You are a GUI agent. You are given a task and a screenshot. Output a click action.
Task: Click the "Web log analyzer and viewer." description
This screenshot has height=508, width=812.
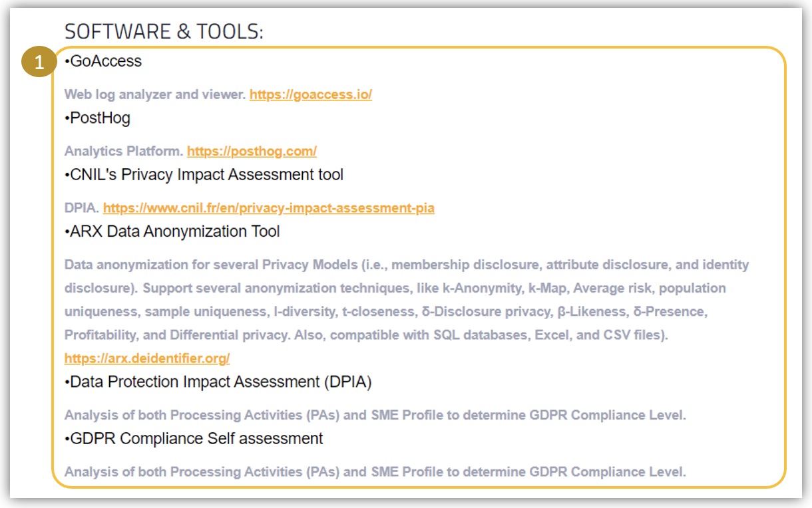tap(155, 94)
